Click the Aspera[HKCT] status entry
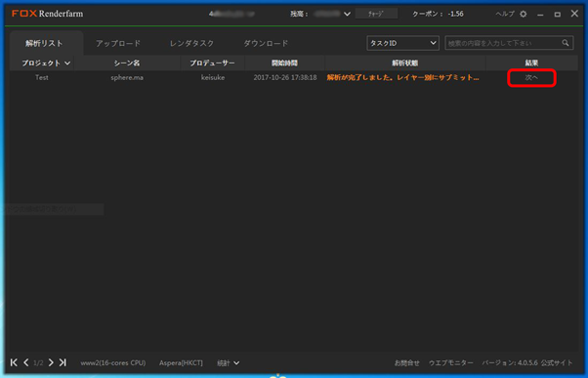This screenshot has height=378, width=588. click(x=181, y=363)
